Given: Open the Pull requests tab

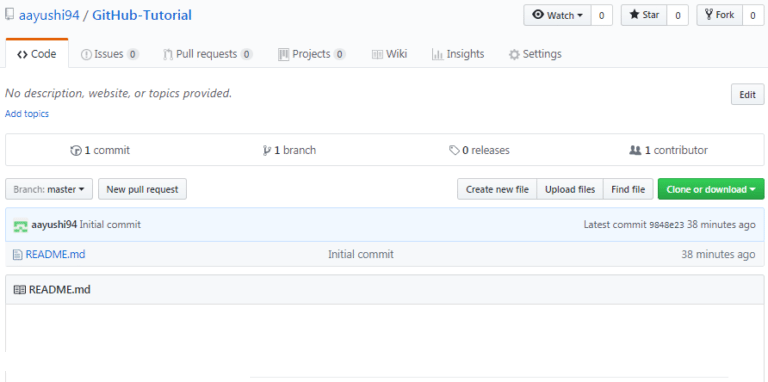Looking at the screenshot, I should tap(208, 54).
